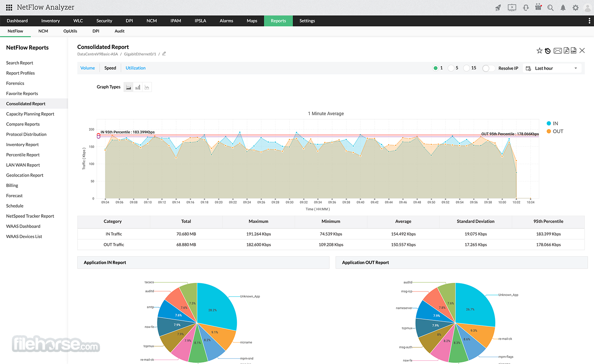Open the Reports main tab
Image resolution: width=594 pixels, height=364 pixels.
[x=278, y=21]
